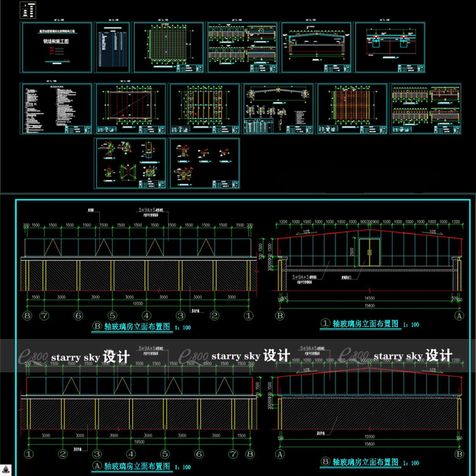Click the circled A in the A轴玻璃房立面布置图 title

97,465
